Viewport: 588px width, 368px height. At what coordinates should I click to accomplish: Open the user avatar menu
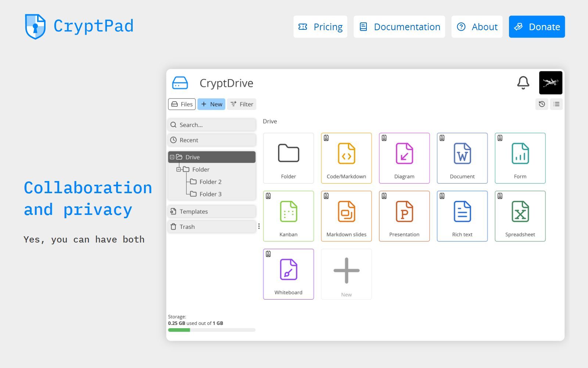tap(551, 83)
